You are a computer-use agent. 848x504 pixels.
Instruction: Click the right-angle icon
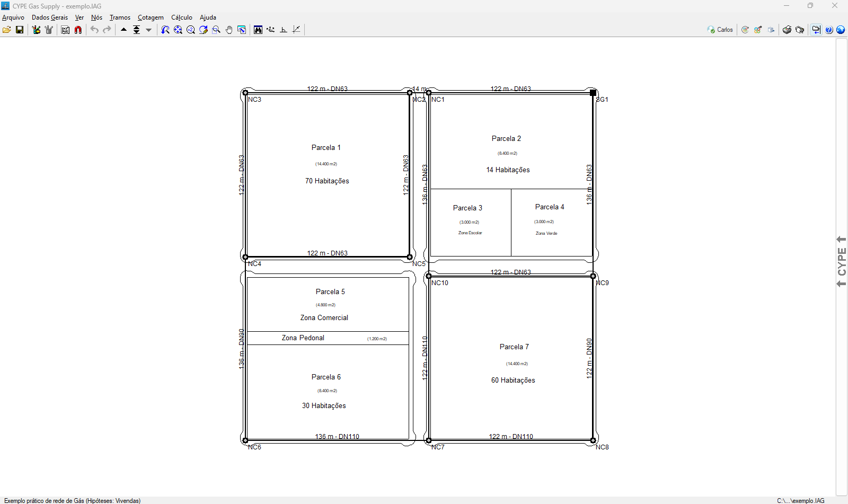[x=284, y=30]
